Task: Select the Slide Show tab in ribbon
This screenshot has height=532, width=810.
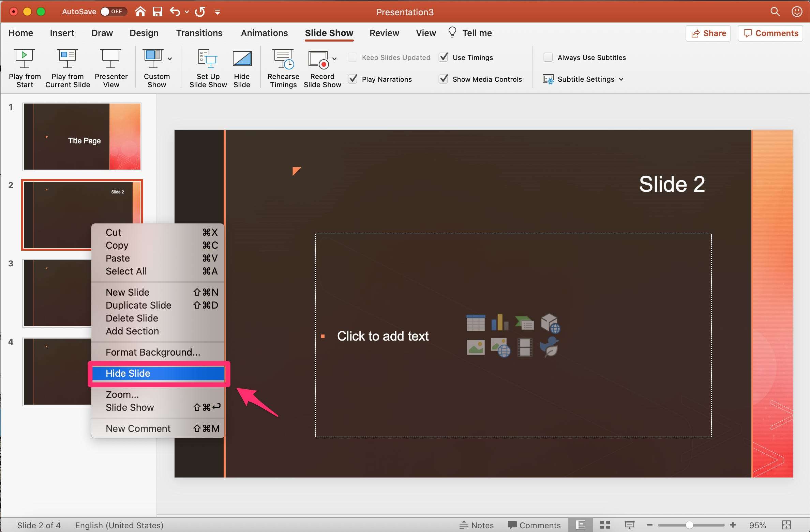Action: [329, 33]
